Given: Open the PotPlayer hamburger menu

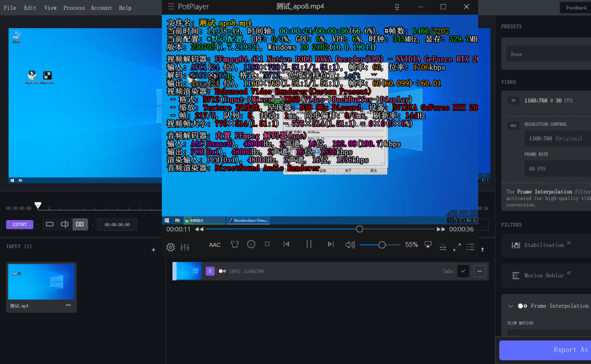Looking at the screenshot, I should [171, 7].
